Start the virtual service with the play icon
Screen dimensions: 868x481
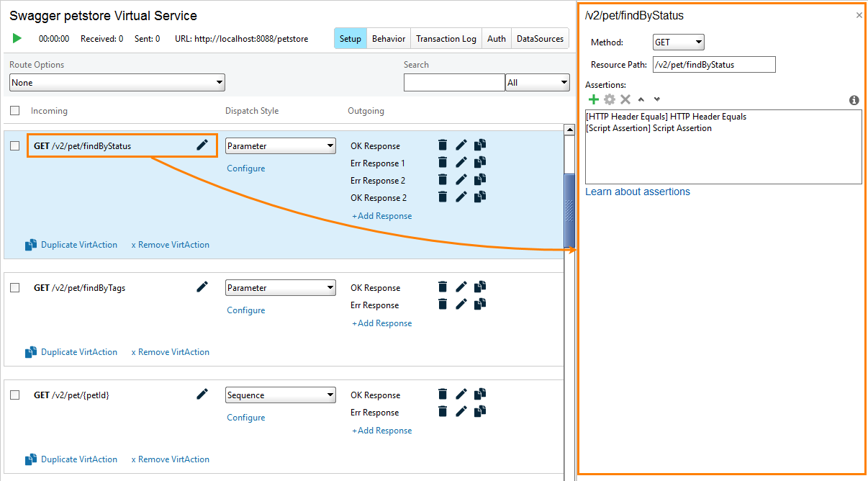pos(17,38)
